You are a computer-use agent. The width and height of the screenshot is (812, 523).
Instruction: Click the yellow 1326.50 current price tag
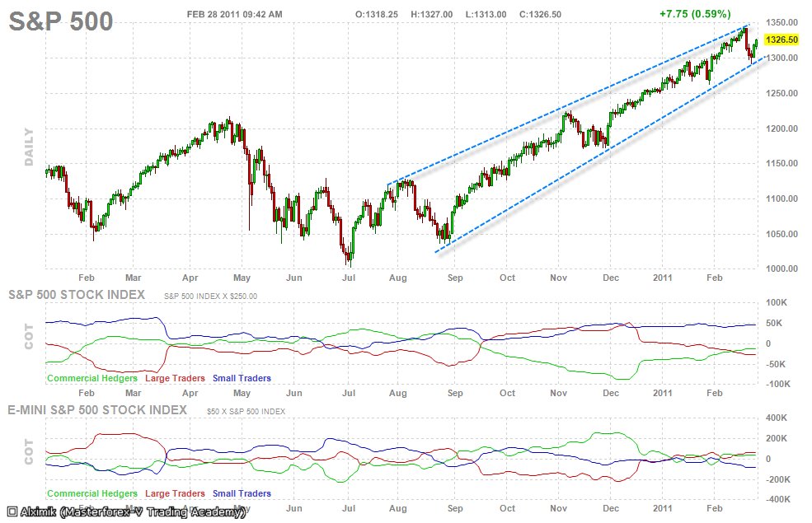(781, 40)
